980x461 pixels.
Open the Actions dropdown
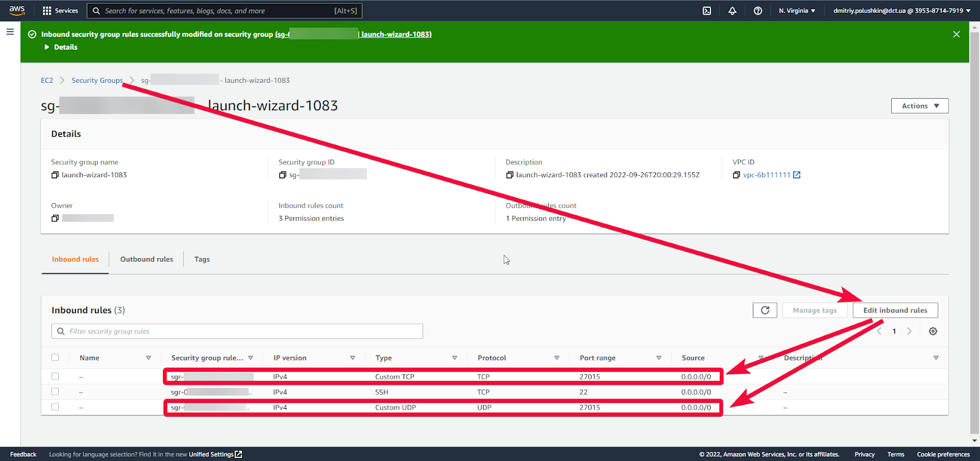pyautogui.click(x=919, y=106)
